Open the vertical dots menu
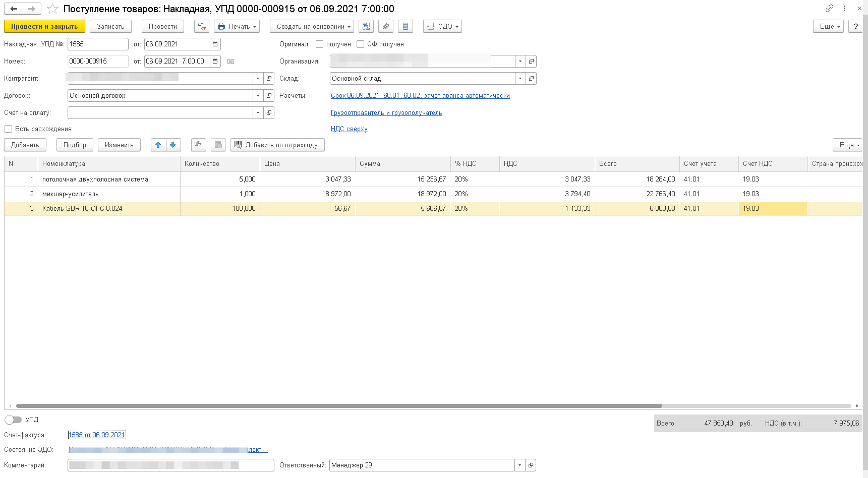This screenshot has height=478, width=868. point(844,9)
